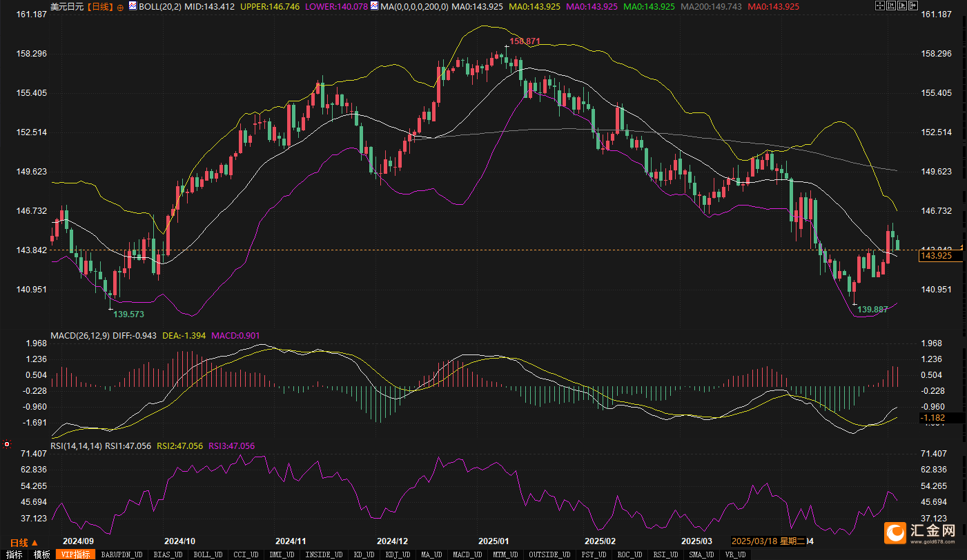Click the MA200:149.743 value label
Viewport: 967px width, 560px height.
tap(712, 6)
